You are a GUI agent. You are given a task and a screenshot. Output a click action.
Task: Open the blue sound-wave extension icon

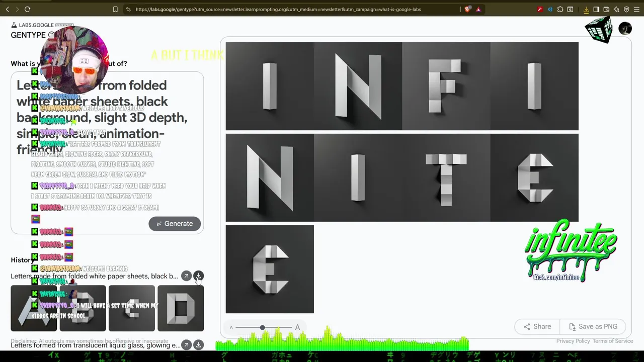click(x=550, y=9)
